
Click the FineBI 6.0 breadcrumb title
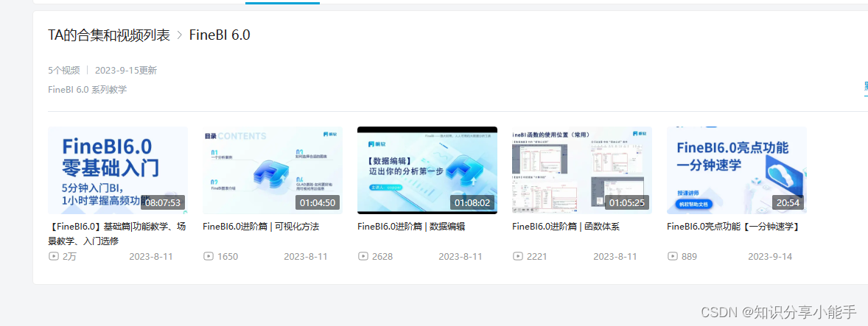220,35
